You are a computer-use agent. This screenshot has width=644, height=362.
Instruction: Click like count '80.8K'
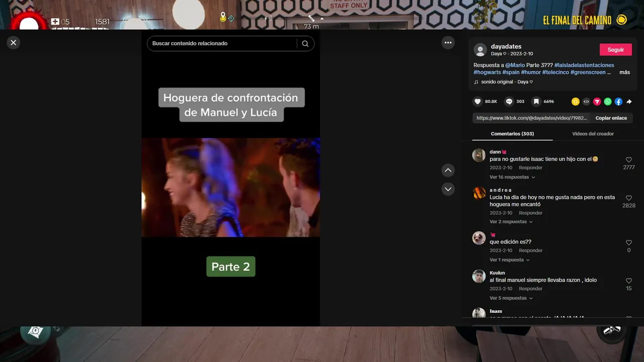click(x=491, y=102)
